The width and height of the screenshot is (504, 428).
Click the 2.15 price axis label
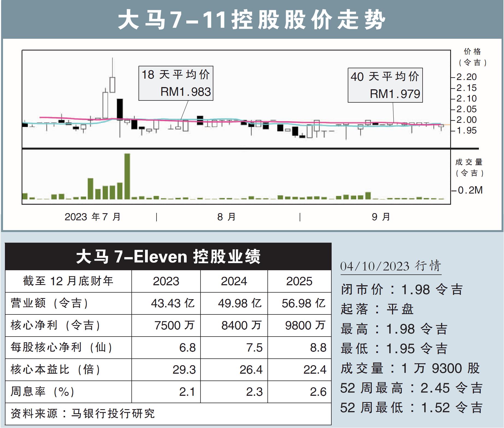point(466,88)
